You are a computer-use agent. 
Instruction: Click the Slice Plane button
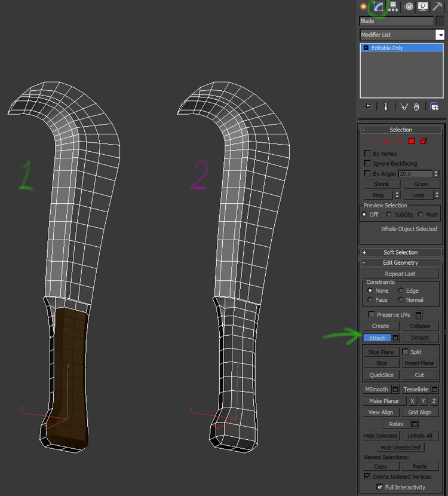381,352
